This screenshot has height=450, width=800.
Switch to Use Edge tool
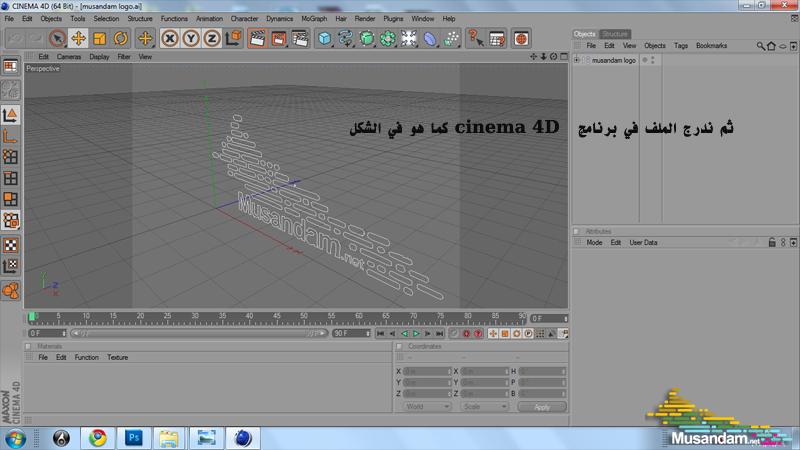pos(11,178)
